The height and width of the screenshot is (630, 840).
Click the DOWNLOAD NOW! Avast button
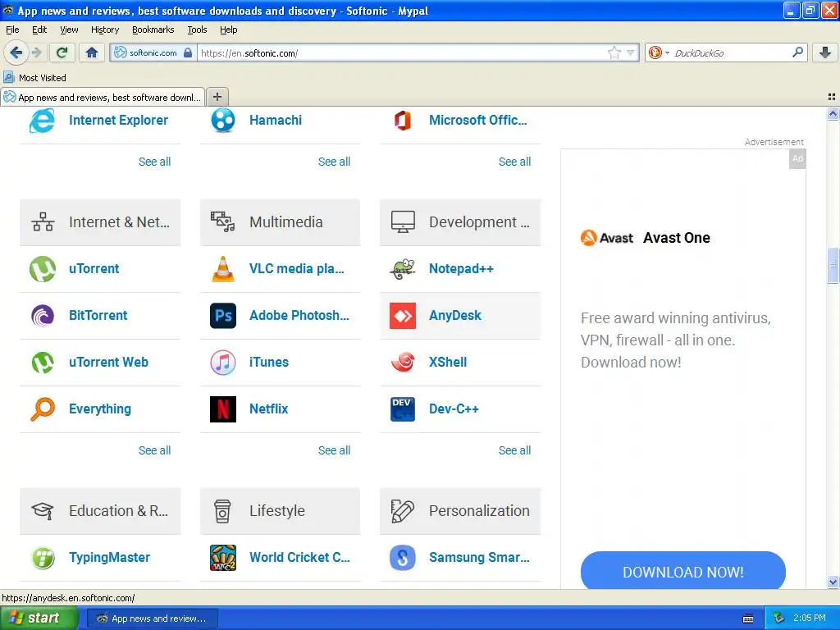(x=683, y=572)
